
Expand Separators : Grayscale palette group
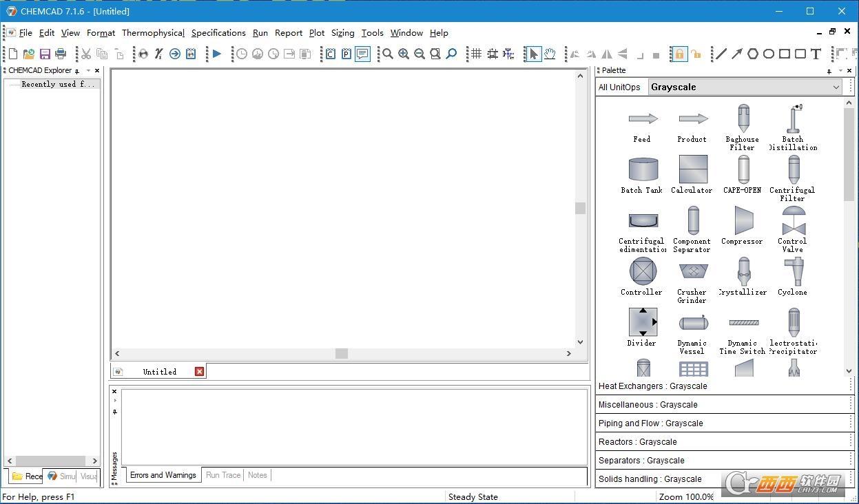point(724,461)
